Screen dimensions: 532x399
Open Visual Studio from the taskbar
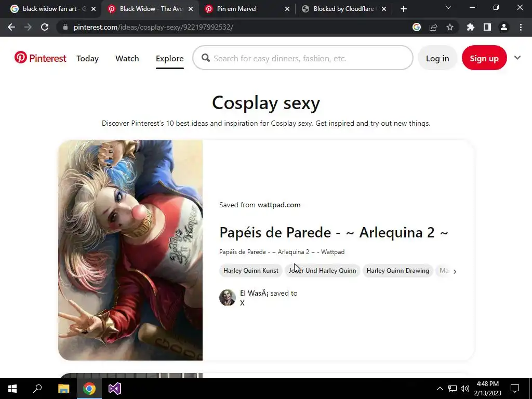pos(115,389)
